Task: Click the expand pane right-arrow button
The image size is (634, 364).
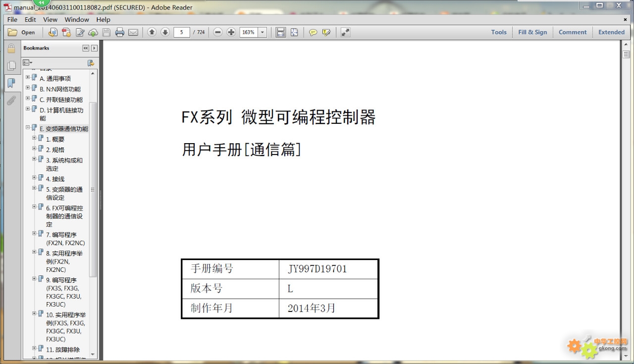Action: (94, 48)
